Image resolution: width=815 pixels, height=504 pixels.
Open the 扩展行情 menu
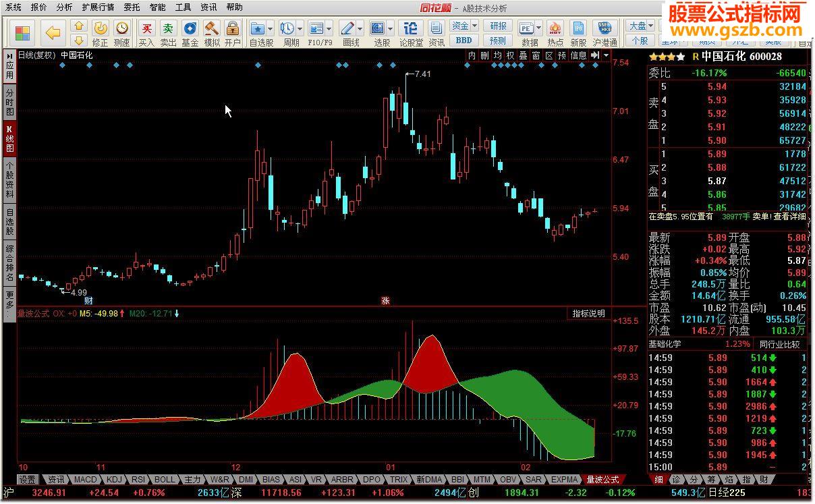[x=98, y=7]
